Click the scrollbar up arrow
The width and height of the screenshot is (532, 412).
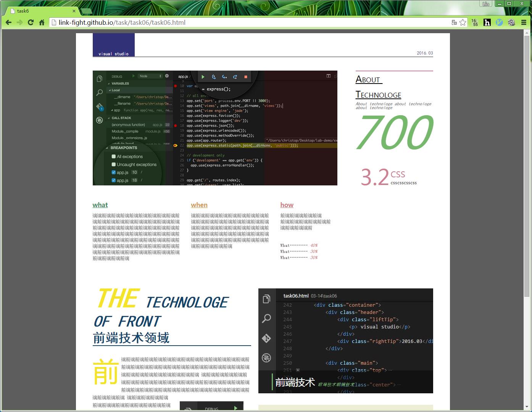coord(527,33)
